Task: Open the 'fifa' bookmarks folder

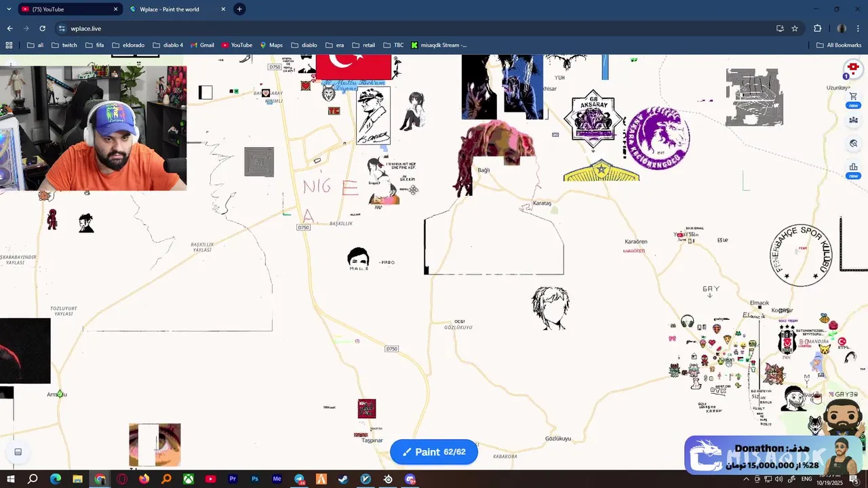Action: click(x=95, y=45)
